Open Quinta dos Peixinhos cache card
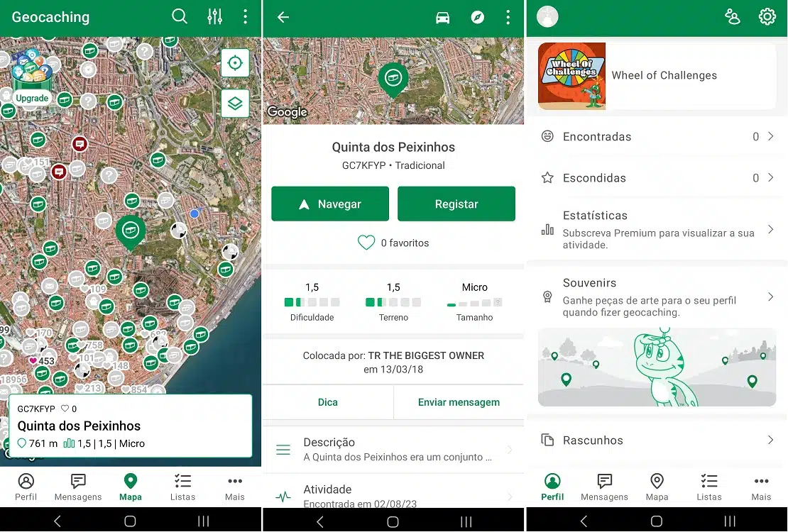 coord(131,426)
